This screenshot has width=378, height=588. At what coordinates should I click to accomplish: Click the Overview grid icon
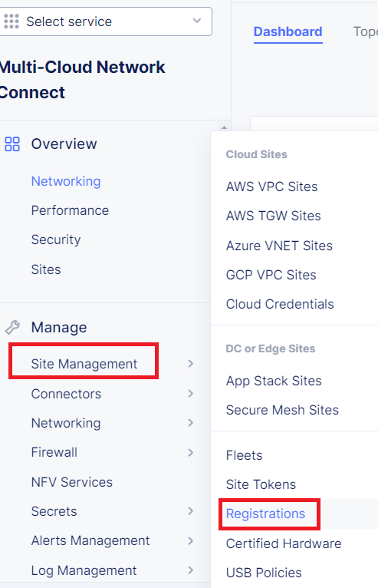point(12,144)
